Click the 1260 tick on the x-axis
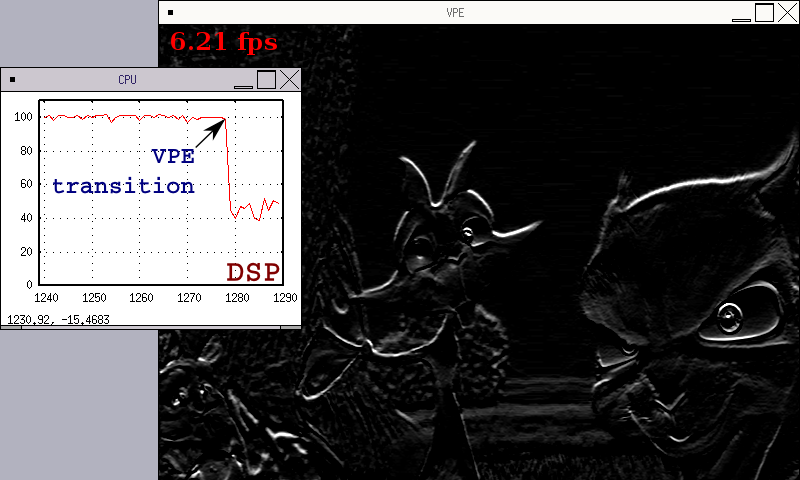This screenshot has height=480, width=800. tap(141, 298)
